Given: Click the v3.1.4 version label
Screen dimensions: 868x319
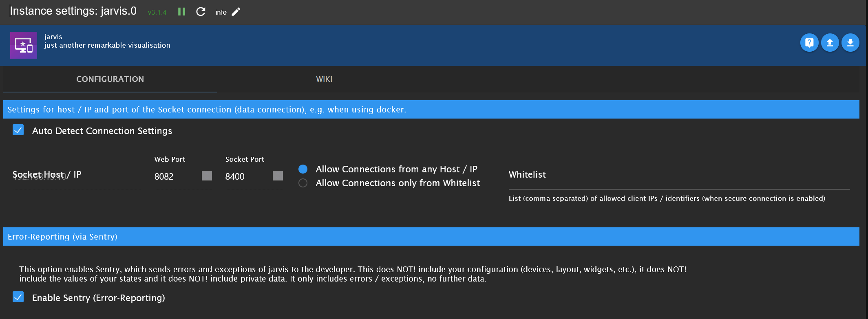Looking at the screenshot, I should coord(157,13).
